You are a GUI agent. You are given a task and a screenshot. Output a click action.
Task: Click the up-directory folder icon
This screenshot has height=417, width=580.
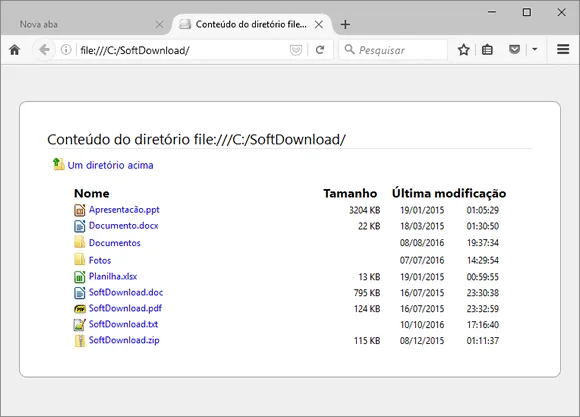tap(58, 164)
